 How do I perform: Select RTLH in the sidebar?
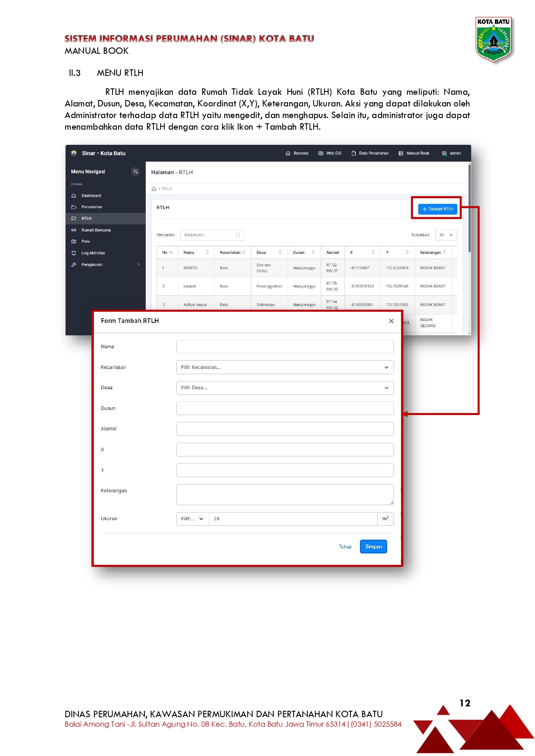point(106,219)
